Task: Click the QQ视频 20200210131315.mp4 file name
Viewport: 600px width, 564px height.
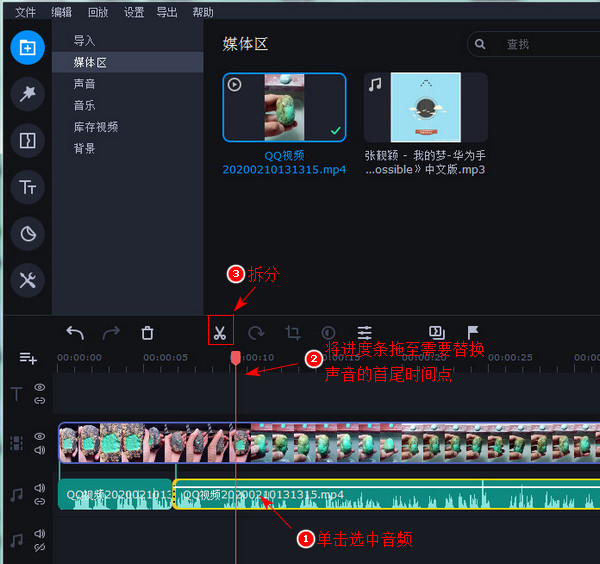Action: [x=284, y=163]
